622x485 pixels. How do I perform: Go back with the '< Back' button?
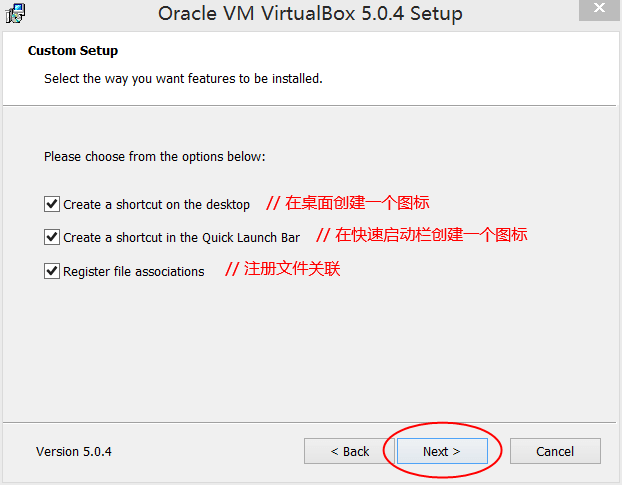click(350, 451)
